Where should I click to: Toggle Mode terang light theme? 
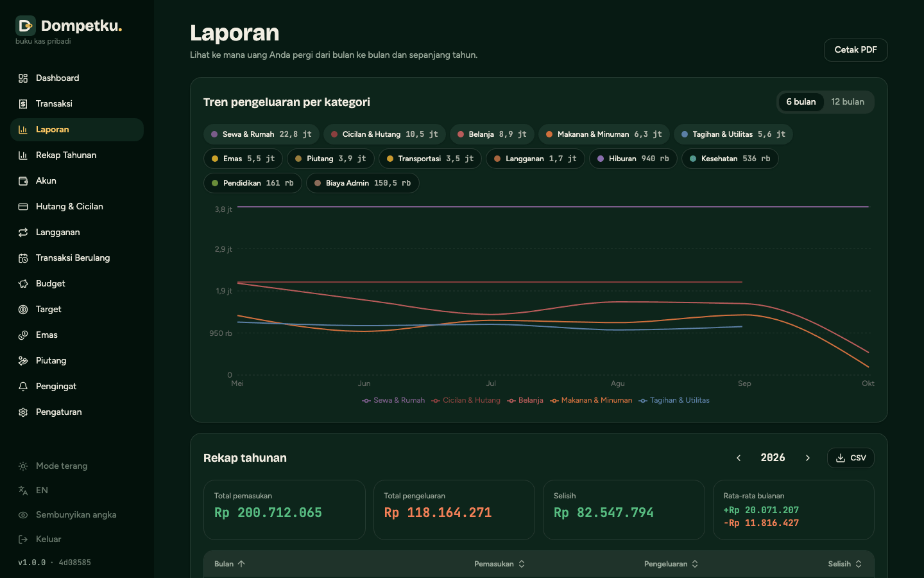(x=76, y=466)
